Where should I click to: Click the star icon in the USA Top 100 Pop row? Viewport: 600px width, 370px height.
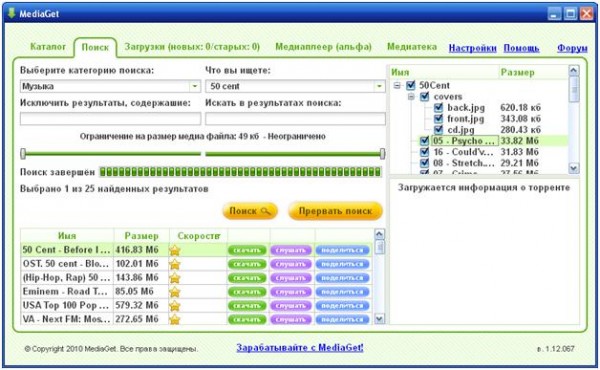click(x=175, y=306)
